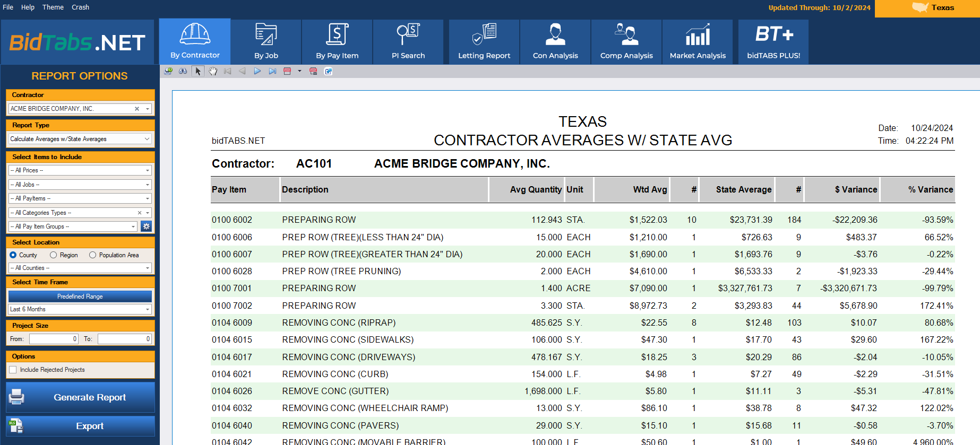Select the arrow pointer tool
The image size is (980, 445).
pyautogui.click(x=198, y=71)
